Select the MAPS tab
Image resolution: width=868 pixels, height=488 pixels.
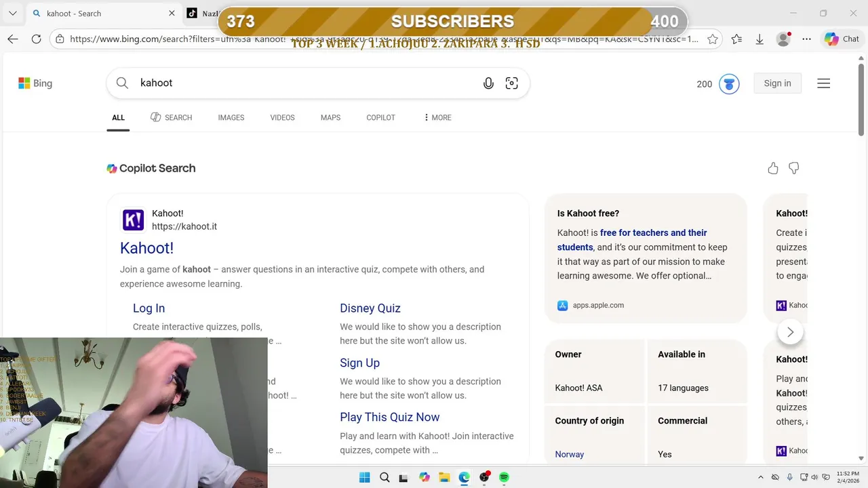[330, 117]
